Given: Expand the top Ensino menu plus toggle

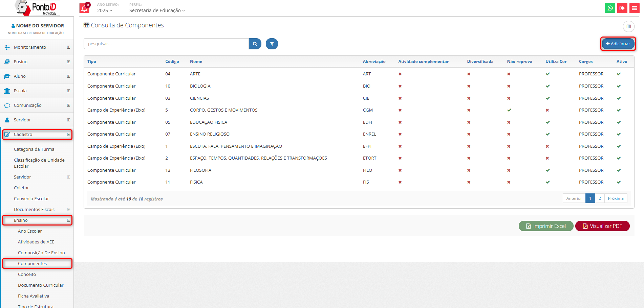Looking at the screenshot, I should (x=68, y=62).
